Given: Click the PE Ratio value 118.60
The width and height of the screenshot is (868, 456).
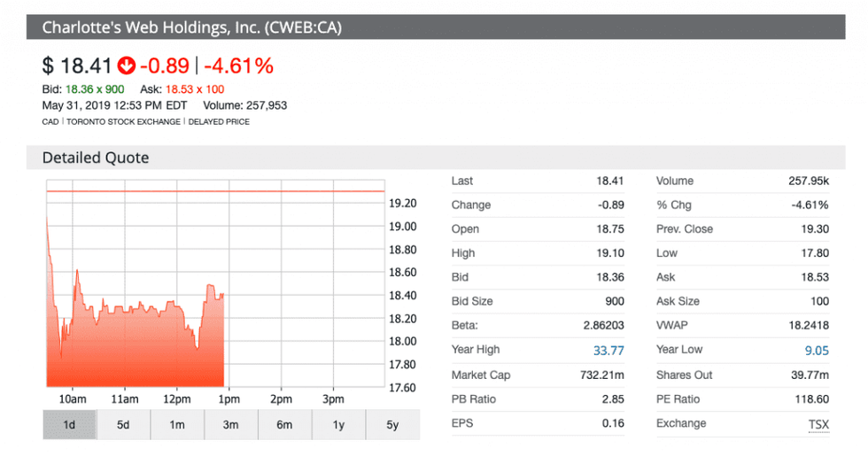Looking at the screenshot, I should [x=810, y=399].
